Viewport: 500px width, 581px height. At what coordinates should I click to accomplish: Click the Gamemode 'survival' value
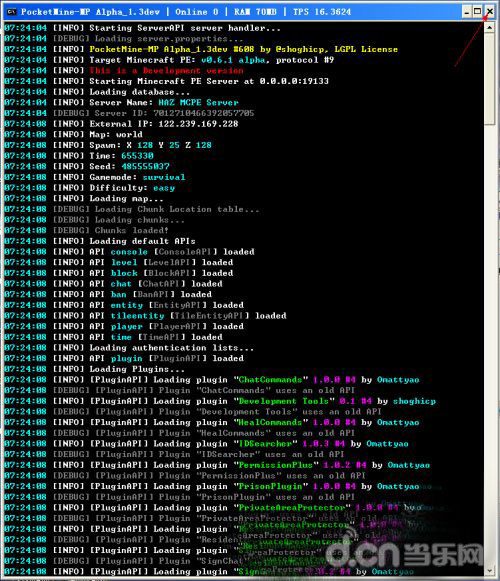[164, 177]
